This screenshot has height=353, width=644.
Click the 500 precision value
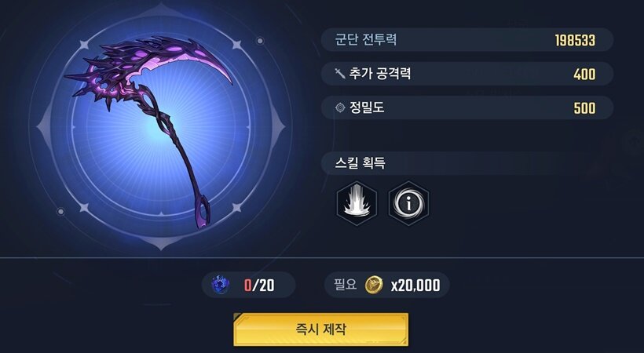tap(584, 108)
